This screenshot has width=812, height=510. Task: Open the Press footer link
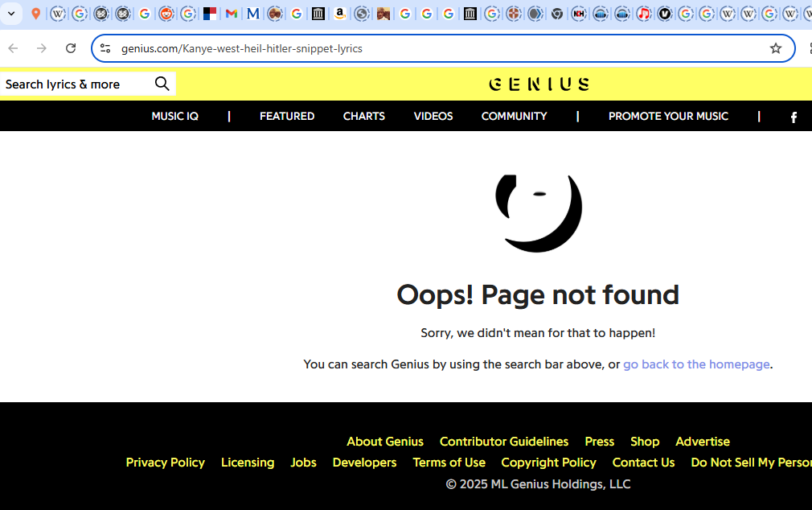[600, 442]
